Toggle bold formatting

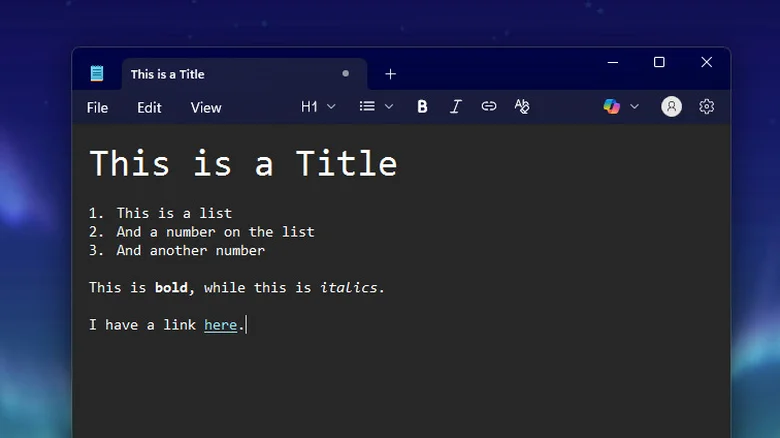point(422,107)
